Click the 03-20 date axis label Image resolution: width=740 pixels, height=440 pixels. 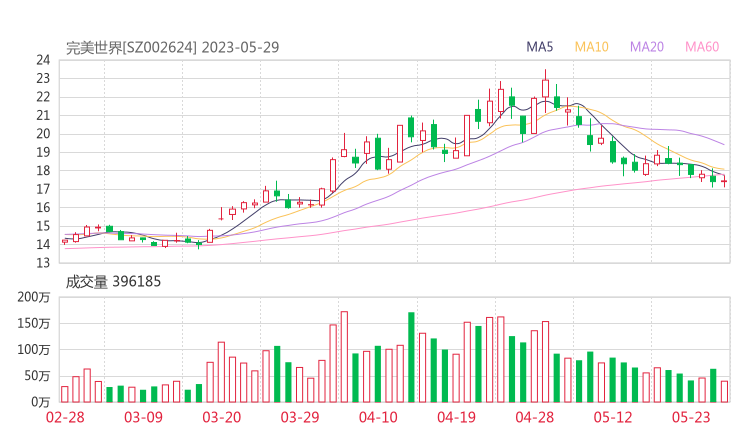[x=222, y=417]
